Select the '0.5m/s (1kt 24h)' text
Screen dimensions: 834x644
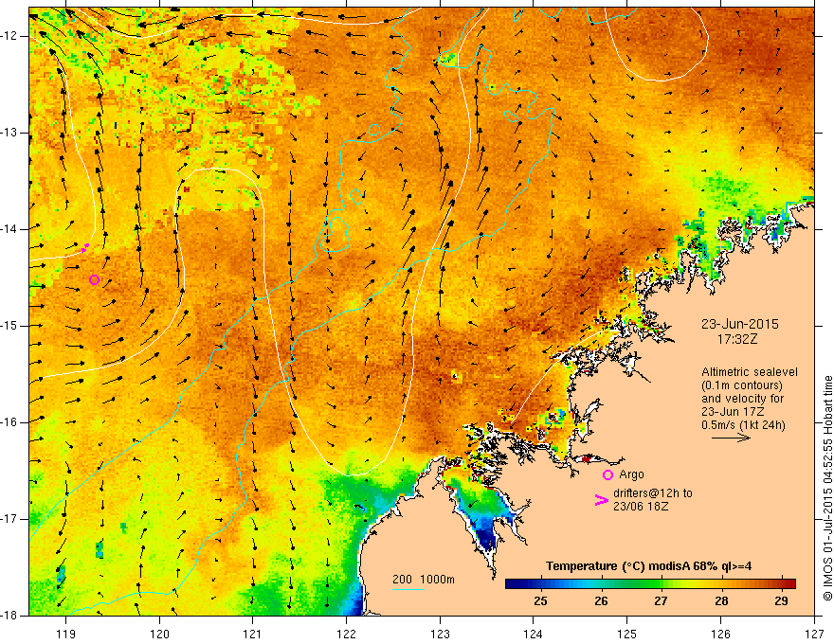[743, 425]
